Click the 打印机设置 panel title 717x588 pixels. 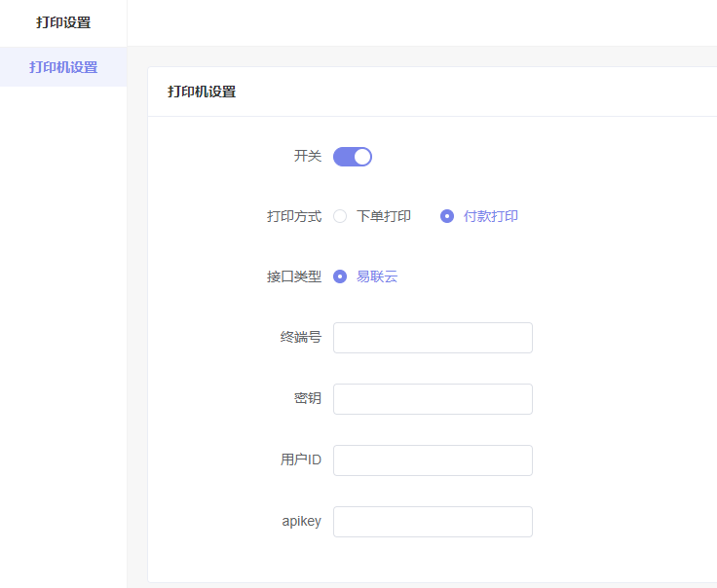[x=202, y=92]
